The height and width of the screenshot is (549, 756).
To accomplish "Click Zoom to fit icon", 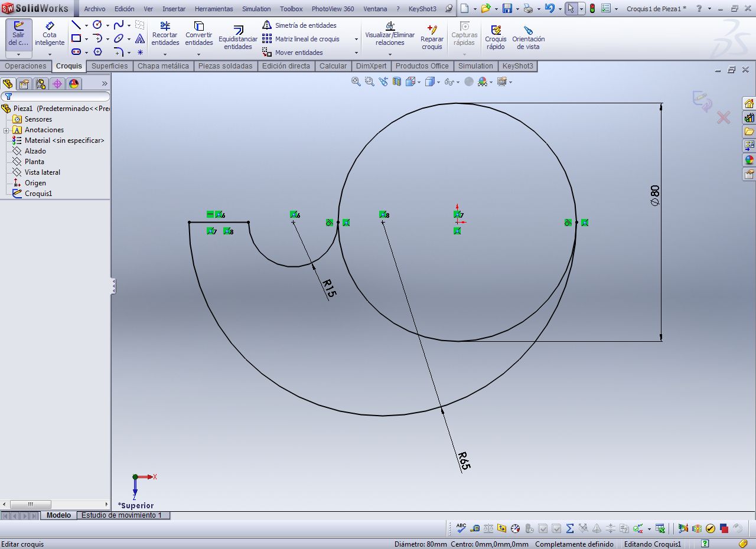I will click(x=356, y=81).
